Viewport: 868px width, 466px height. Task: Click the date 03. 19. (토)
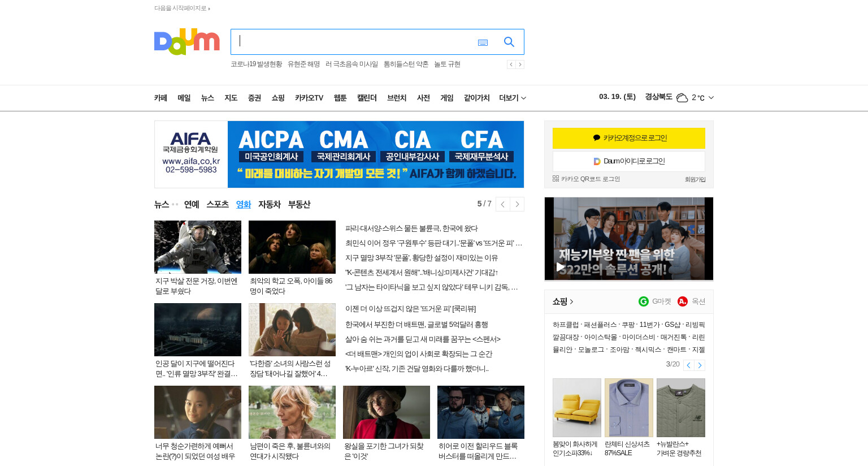click(618, 97)
